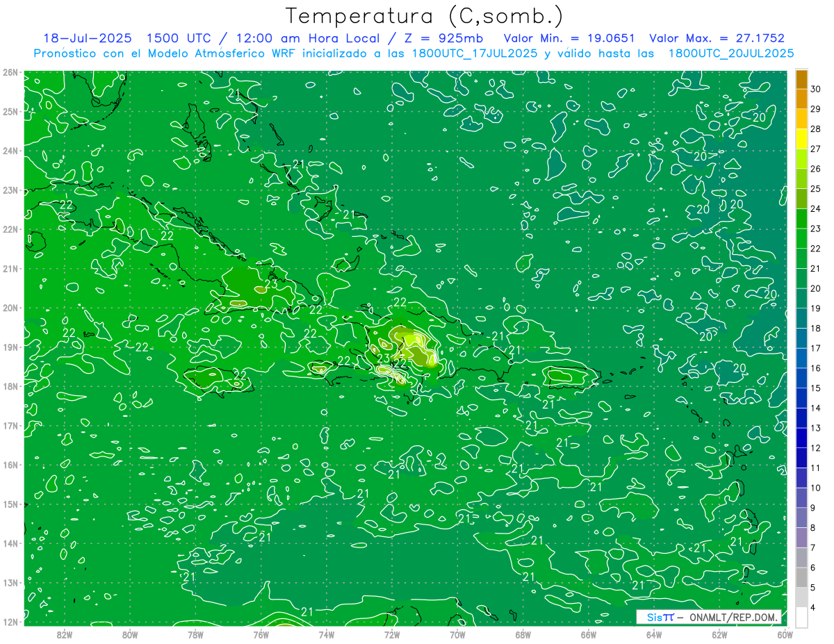Click colorbar label '10'
Viewport: 834px width, 644px height.
(x=817, y=488)
